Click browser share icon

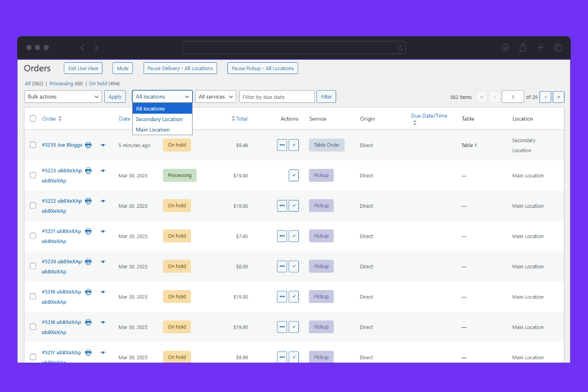[x=523, y=48]
